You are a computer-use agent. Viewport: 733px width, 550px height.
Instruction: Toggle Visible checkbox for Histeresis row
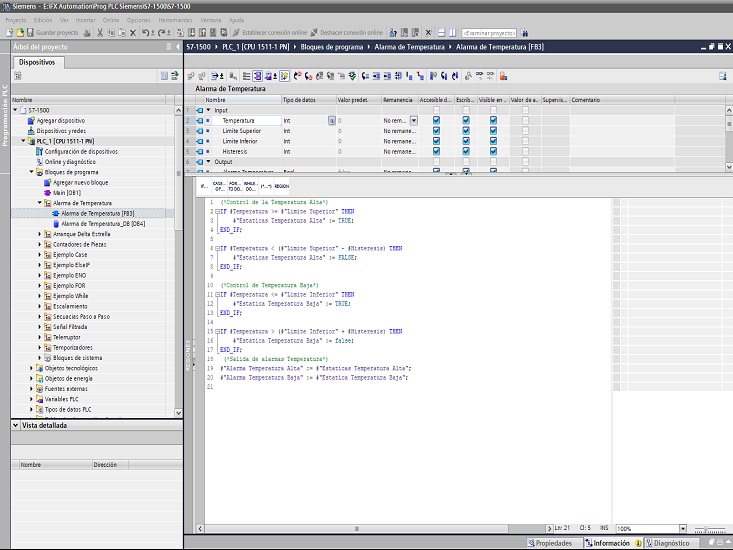click(x=493, y=151)
